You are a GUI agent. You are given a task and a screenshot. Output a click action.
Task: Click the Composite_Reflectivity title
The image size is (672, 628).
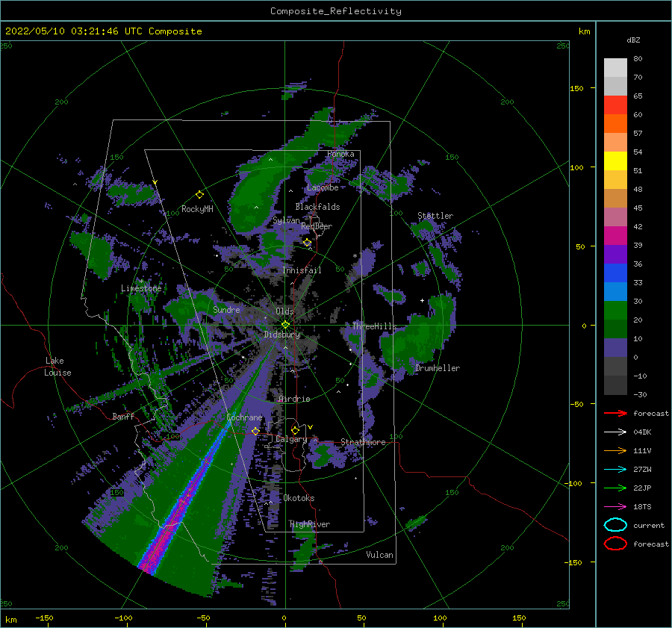pyautogui.click(x=336, y=11)
